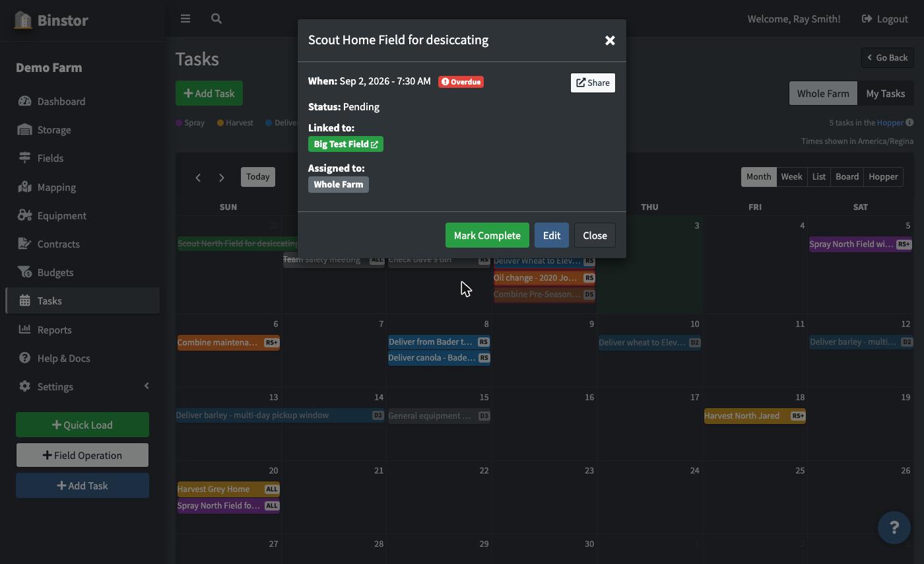Jump to Today on the calendar
Image resolution: width=924 pixels, height=564 pixels.
(258, 176)
